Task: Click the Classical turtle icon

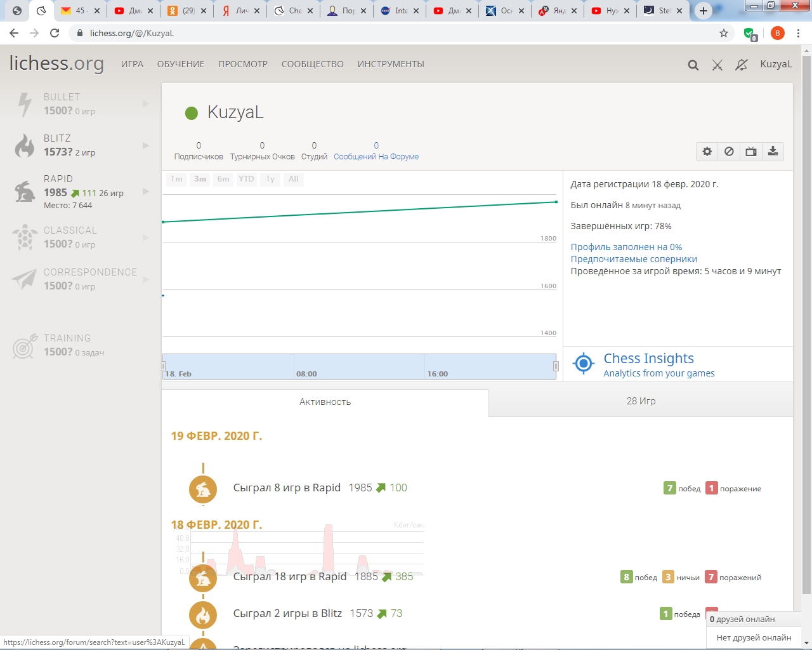Action: [x=25, y=237]
